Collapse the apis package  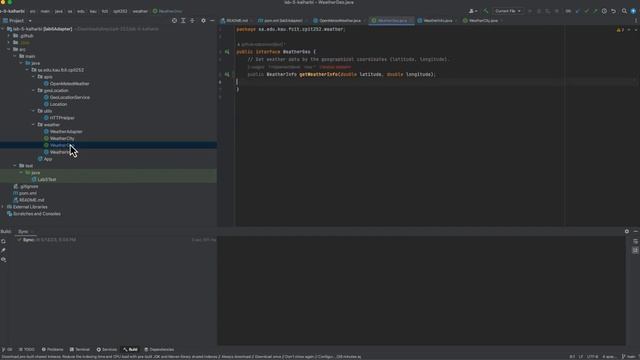coord(33,77)
